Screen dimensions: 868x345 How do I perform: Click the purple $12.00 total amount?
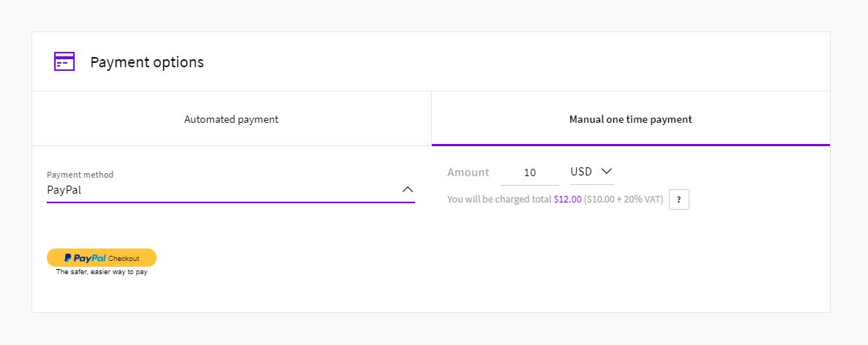(567, 200)
